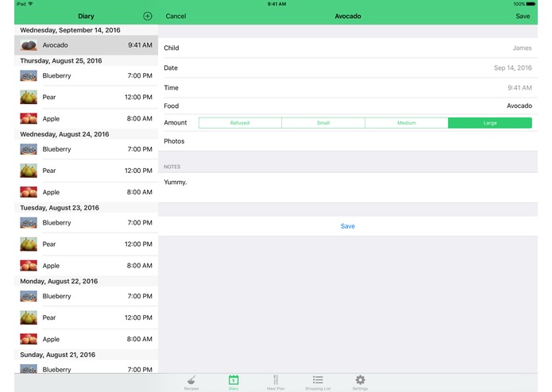Tap Save in the top navigation bar
This screenshot has width=552, height=392.
point(523,16)
